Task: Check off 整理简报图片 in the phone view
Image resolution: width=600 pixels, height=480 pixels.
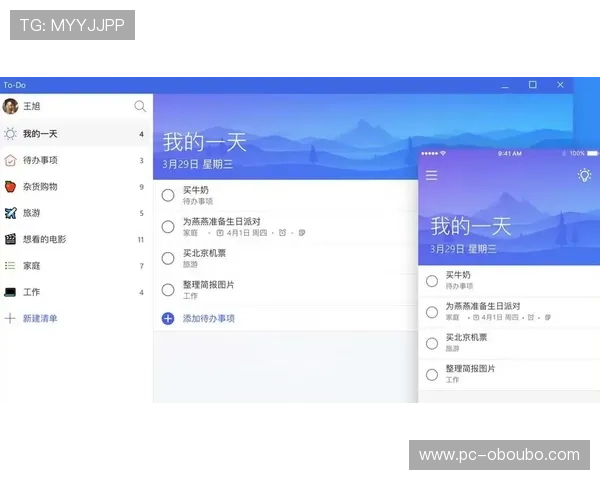Action: pos(432,374)
